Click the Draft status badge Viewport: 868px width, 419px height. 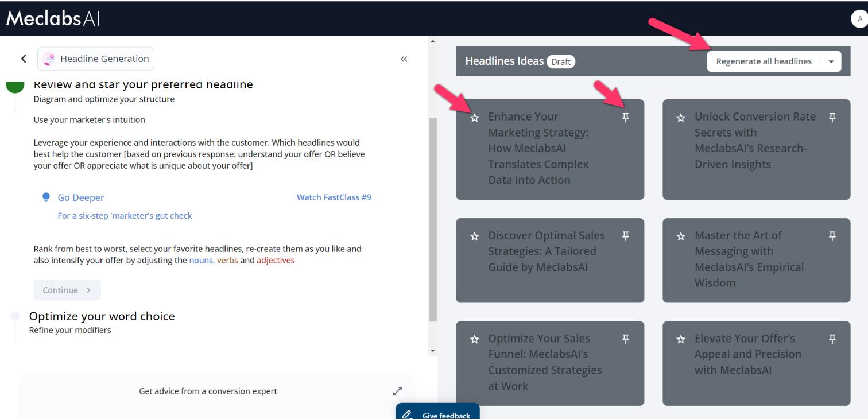pyautogui.click(x=561, y=61)
